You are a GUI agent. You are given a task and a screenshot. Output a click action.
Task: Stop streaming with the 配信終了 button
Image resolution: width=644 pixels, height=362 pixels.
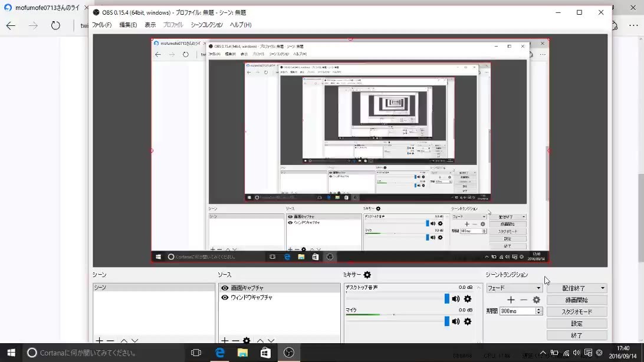(x=573, y=288)
